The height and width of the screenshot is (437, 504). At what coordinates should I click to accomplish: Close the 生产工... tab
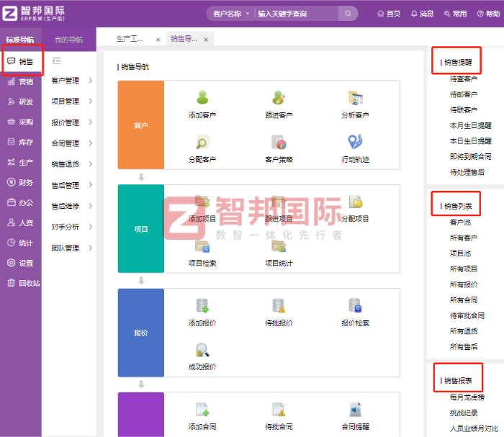click(x=158, y=40)
